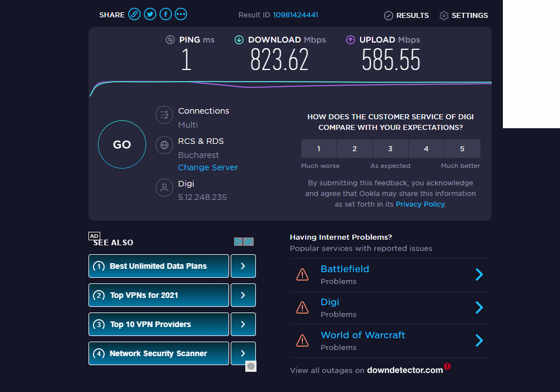Screen dimensions: 560x392
Task: Click warning icon beside Battlefield
Action: [x=302, y=274]
